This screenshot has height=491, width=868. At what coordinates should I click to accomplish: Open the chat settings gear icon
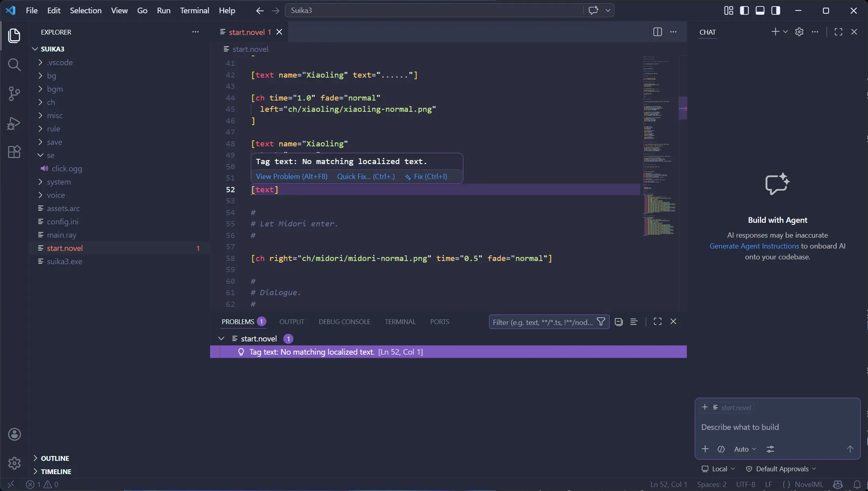(799, 32)
